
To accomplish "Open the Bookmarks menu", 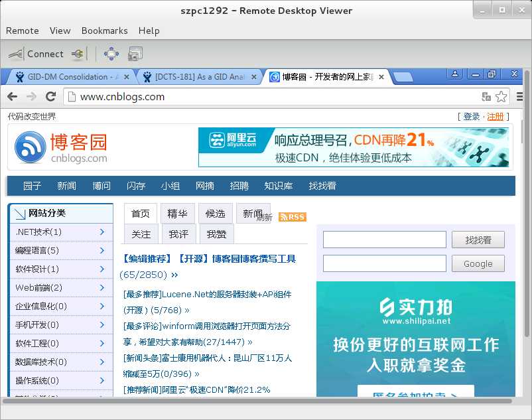I will pyautogui.click(x=105, y=31).
